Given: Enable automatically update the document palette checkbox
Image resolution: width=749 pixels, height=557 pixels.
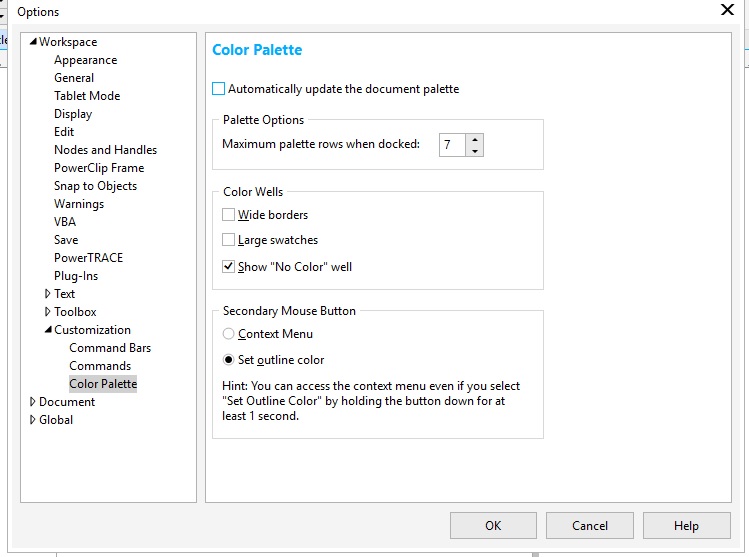Looking at the screenshot, I should [x=219, y=89].
